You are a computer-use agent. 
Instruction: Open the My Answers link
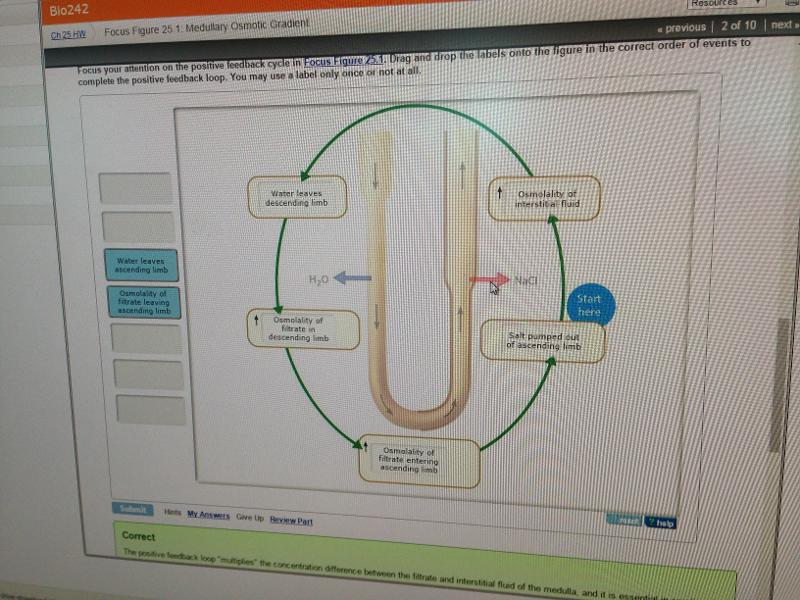click(x=208, y=515)
